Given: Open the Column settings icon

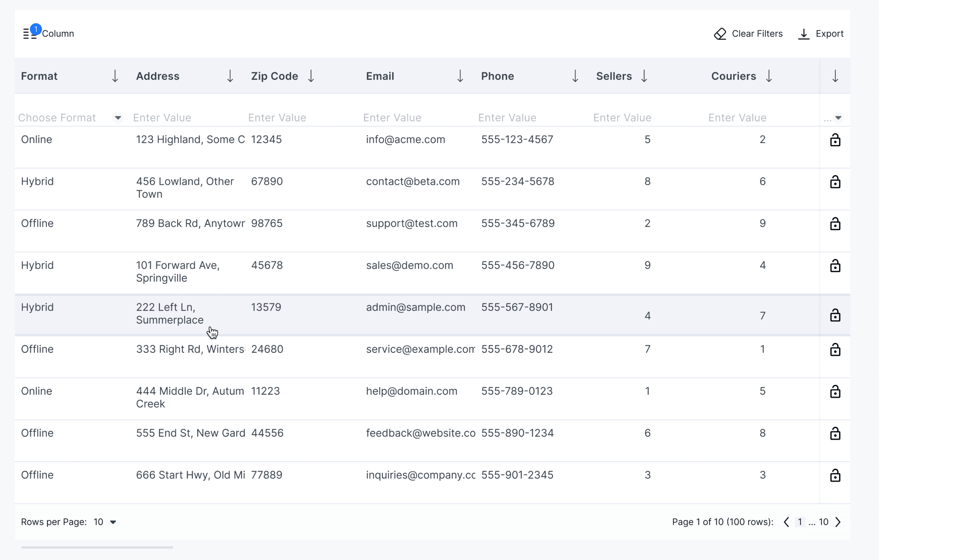Looking at the screenshot, I should [x=30, y=34].
